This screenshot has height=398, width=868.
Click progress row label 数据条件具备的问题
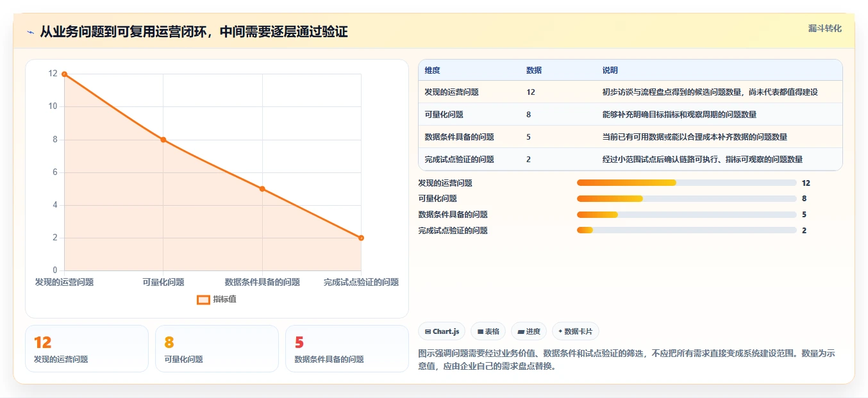click(x=453, y=215)
